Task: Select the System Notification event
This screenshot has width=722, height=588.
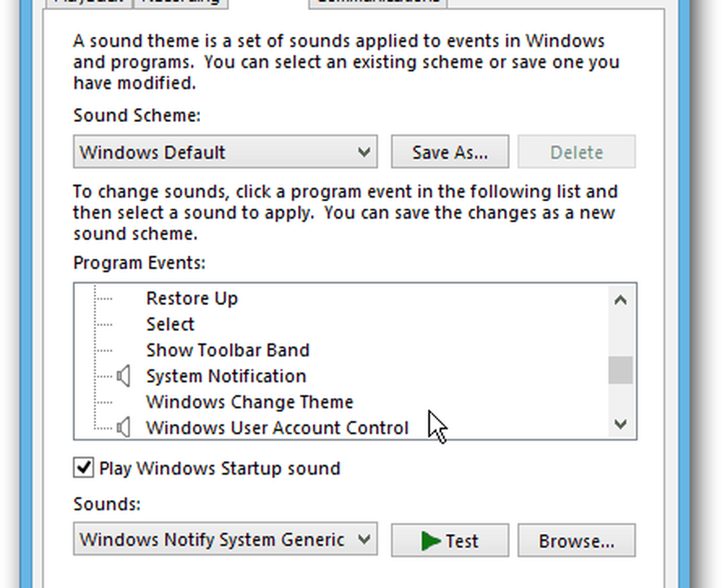Action: click(226, 376)
